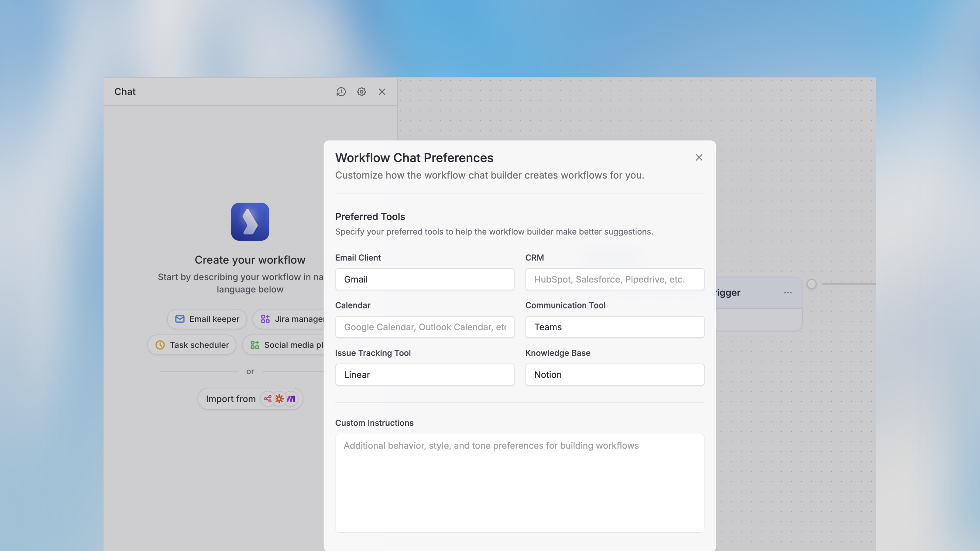980x551 pixels.
Task: Focus the Custom Instructions text area
Action: pyautogui.click(x=519, y=483)
